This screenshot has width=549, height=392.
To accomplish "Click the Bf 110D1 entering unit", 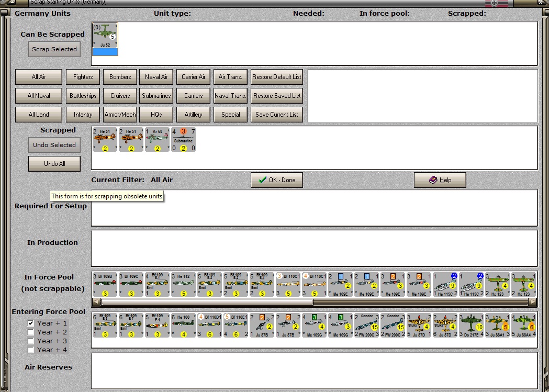I will 209,325.
